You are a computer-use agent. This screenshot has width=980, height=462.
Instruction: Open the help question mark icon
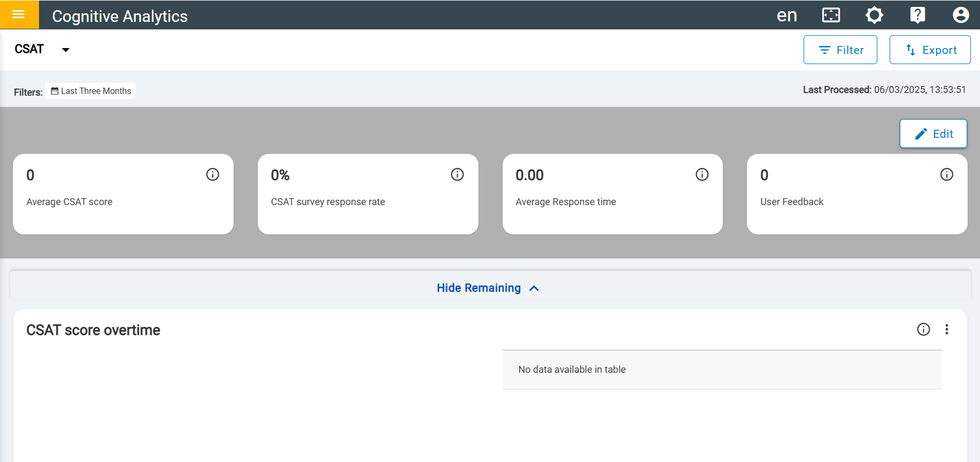(917, 15)
